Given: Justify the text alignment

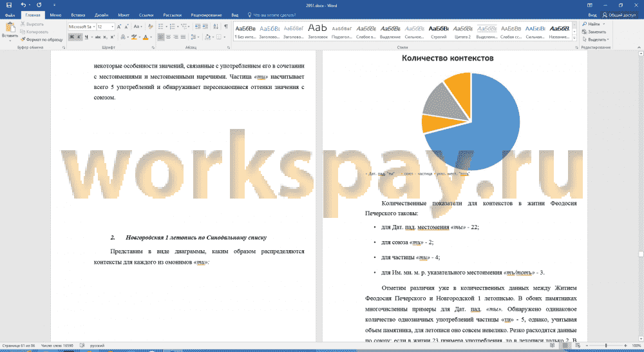Looking at the screenshot, I should [x=183, y=37].
